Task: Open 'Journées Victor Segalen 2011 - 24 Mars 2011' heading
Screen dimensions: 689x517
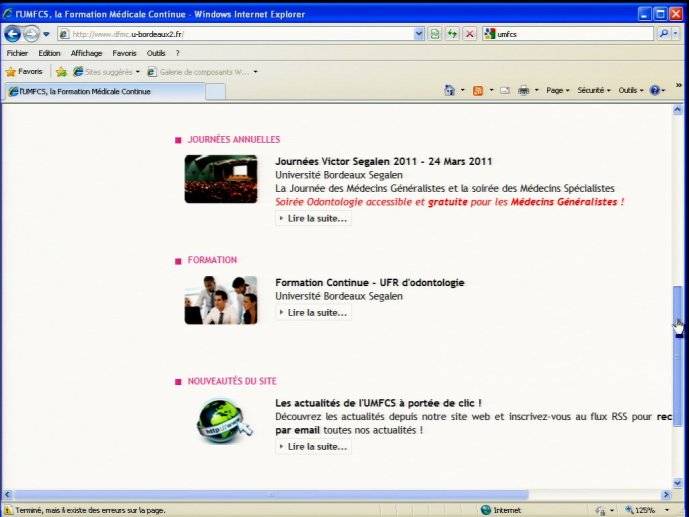Action: (384, 161)
